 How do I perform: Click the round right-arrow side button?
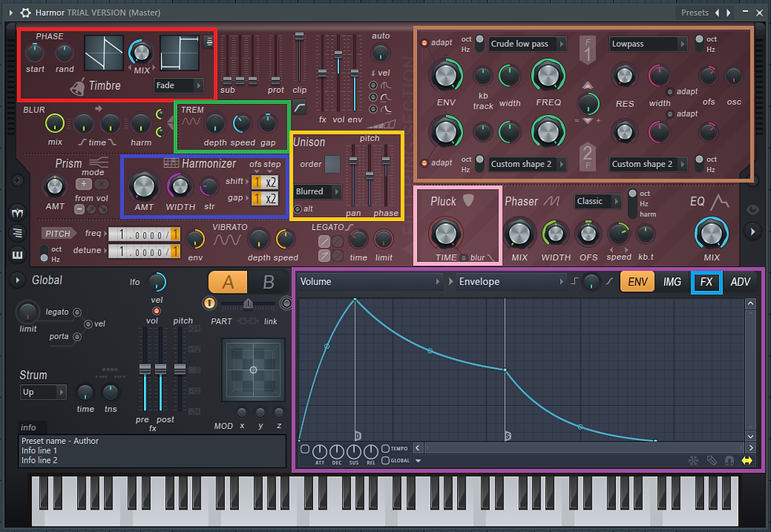coord(752,231)
